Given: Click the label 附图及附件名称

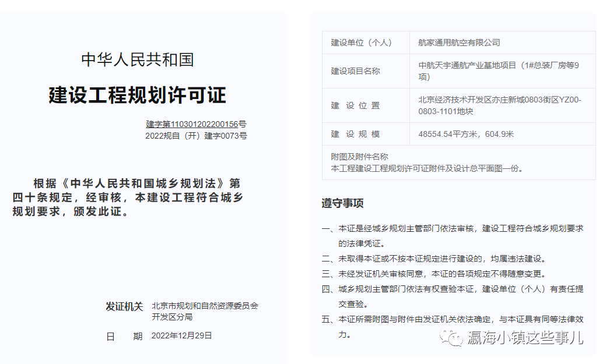Looking at the screenshot, I should [360, 157].
